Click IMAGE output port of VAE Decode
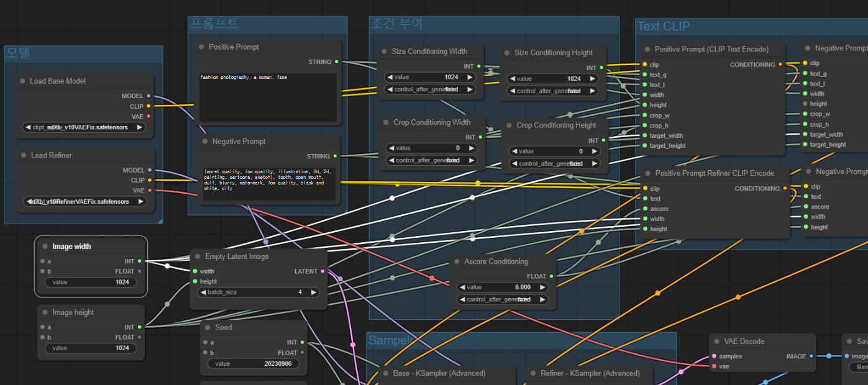The width and height of the screenshot is (868, 385). pos(811,356)
